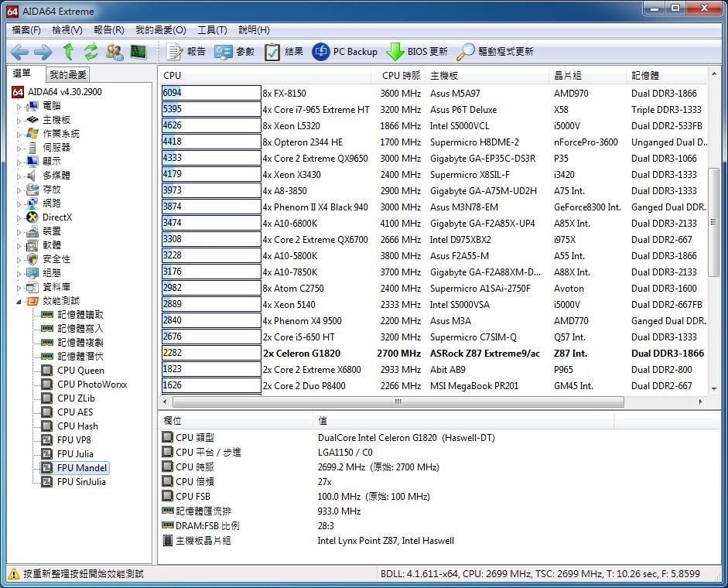The width and height of the screenshot is (728, 588).
Task: Expand the 多媒體 tree node
Action: (x=19, y=176)
